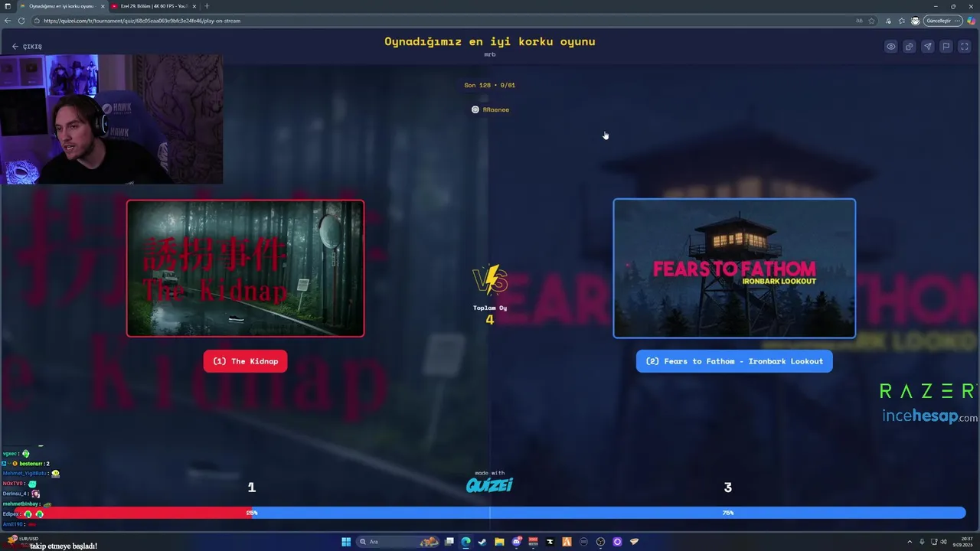
Task: Reload the page with refresh icon
Action: click(21, 21)
